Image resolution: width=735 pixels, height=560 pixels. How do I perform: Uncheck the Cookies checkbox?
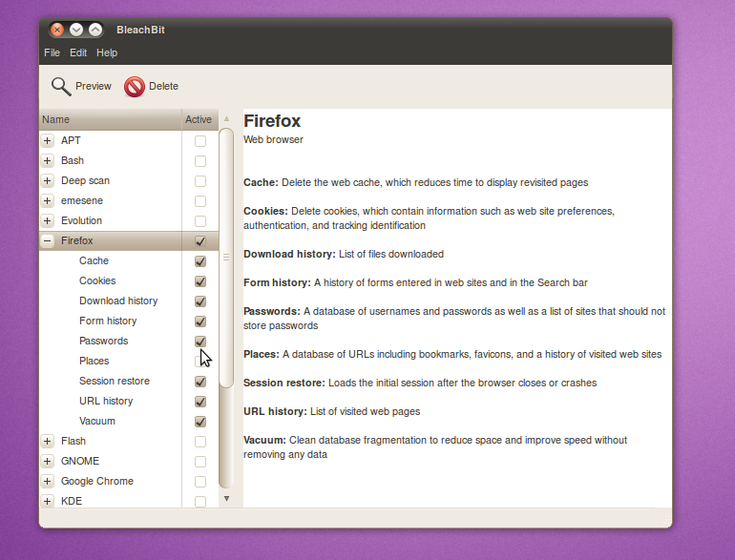point(200,281)
